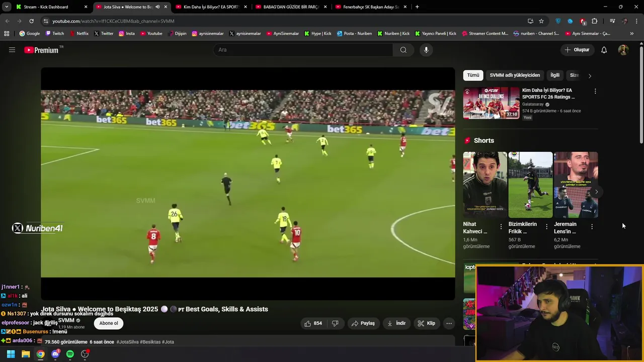
Task: Open the Jeremain Lens'in short thumbnail
Action: (x=576, y=185)
